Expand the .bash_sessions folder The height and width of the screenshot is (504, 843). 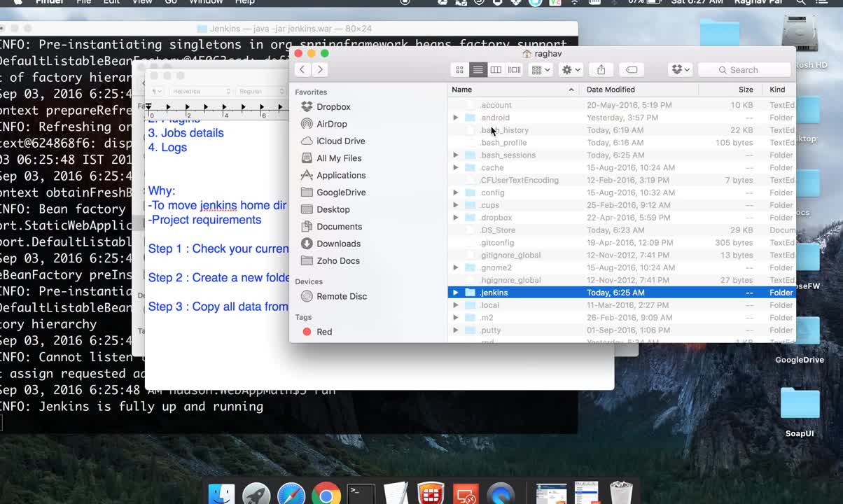click(456, 155)
